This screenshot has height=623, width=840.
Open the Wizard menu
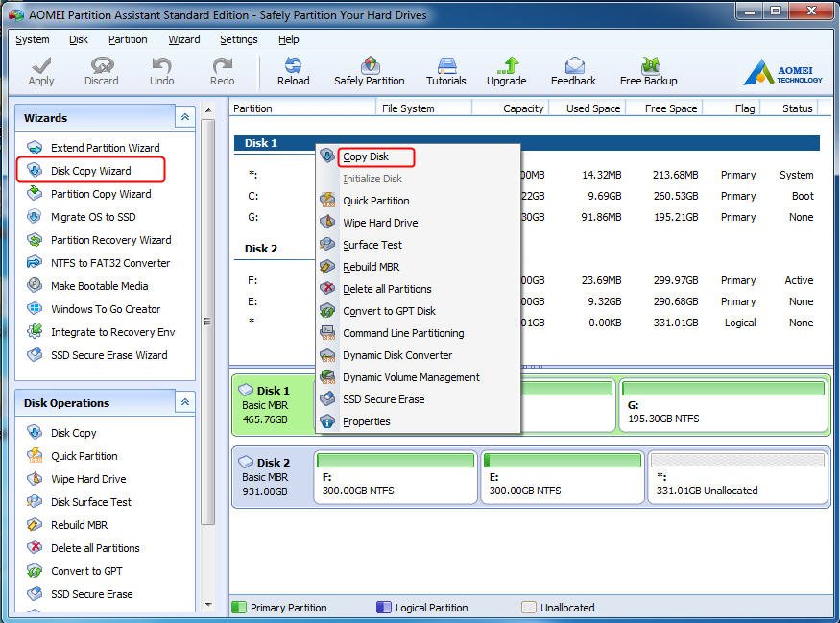pyautogui.click(x=183, y=39)
